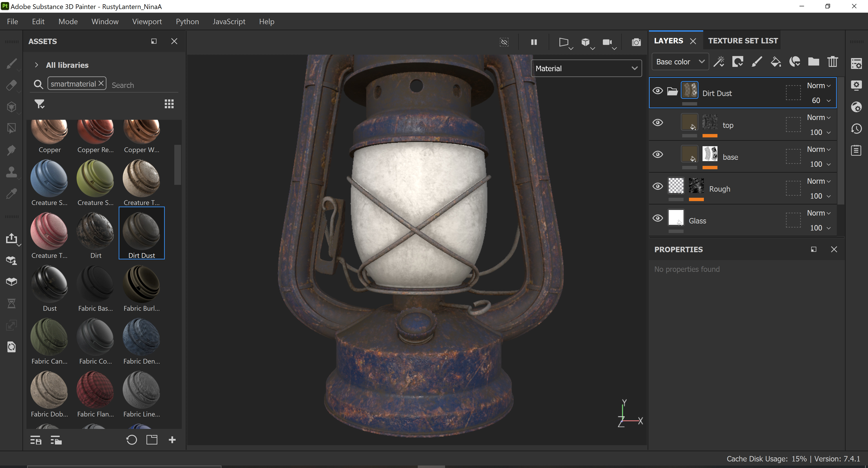Viewport: 868px width, 468px height.
Task: Open opacity dropdown for Rough layer
Action: (821, 196)
